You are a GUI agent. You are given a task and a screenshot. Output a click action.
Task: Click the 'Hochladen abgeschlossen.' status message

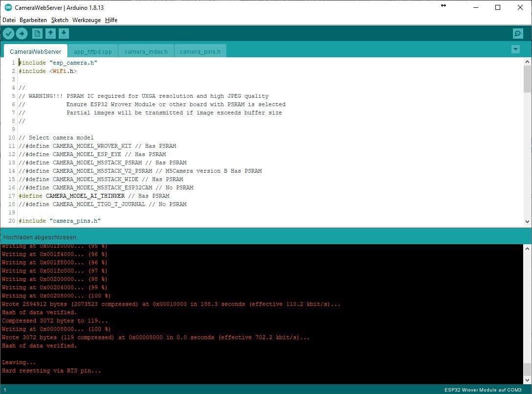click(x=40, y=237)
